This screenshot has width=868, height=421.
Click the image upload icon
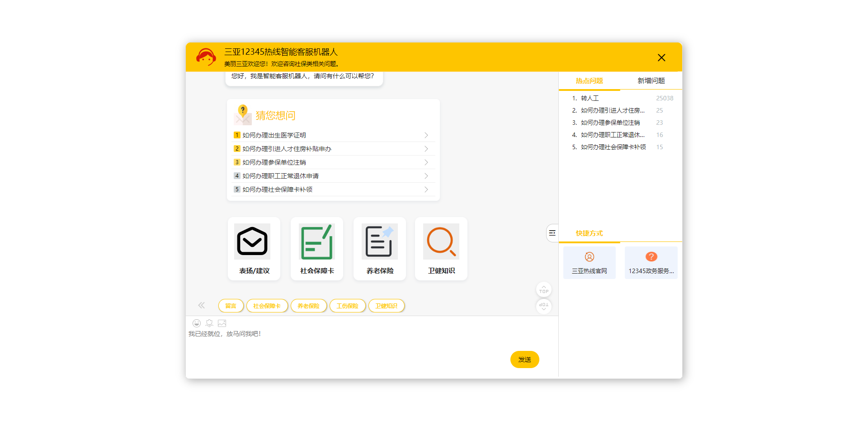pyautogui.click(x=222, y=323)
